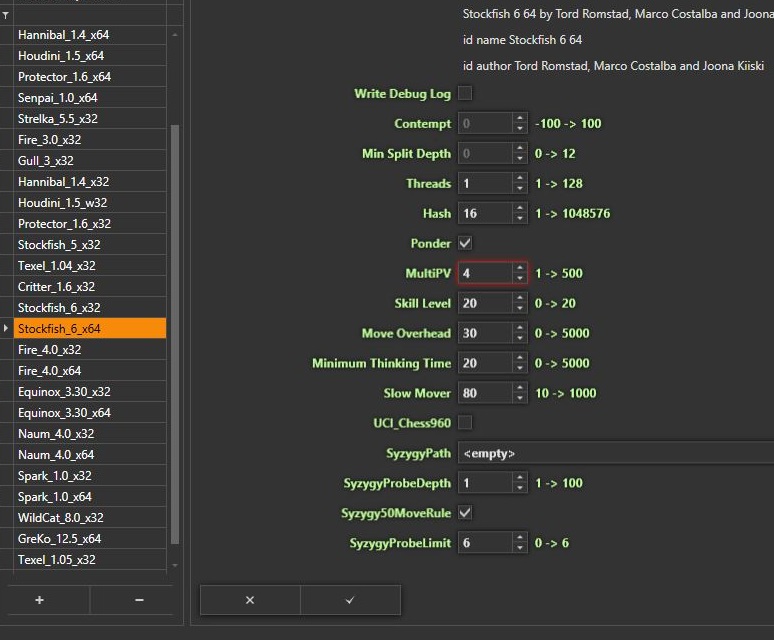This screenshot has height=640, width=774.
Task: Select Protector_1.6_x32 engine
Action: tap(90, 224)
